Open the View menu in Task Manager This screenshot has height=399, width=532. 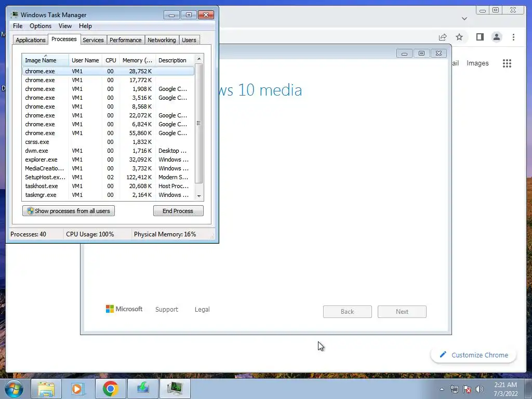point(65,26)
